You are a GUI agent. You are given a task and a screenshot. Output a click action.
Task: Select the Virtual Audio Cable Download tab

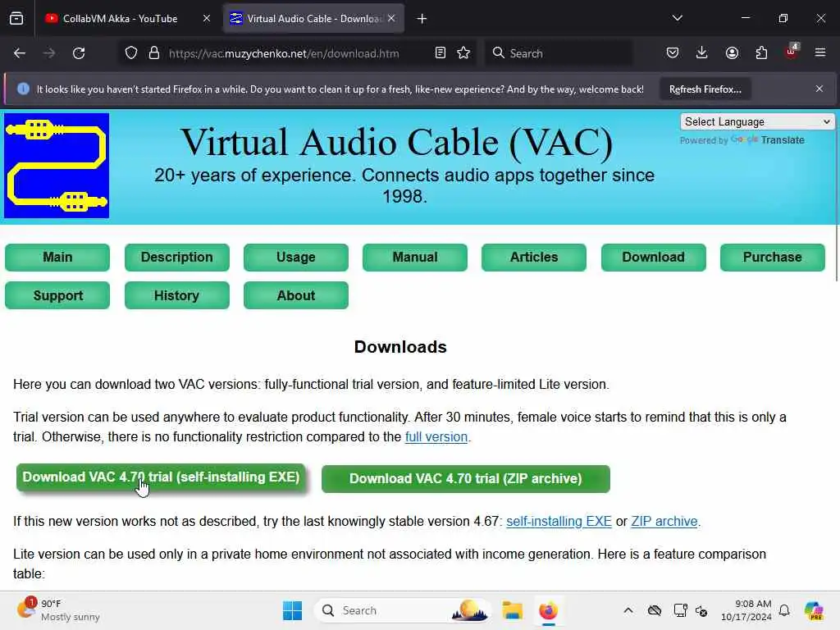pos(313,19)
